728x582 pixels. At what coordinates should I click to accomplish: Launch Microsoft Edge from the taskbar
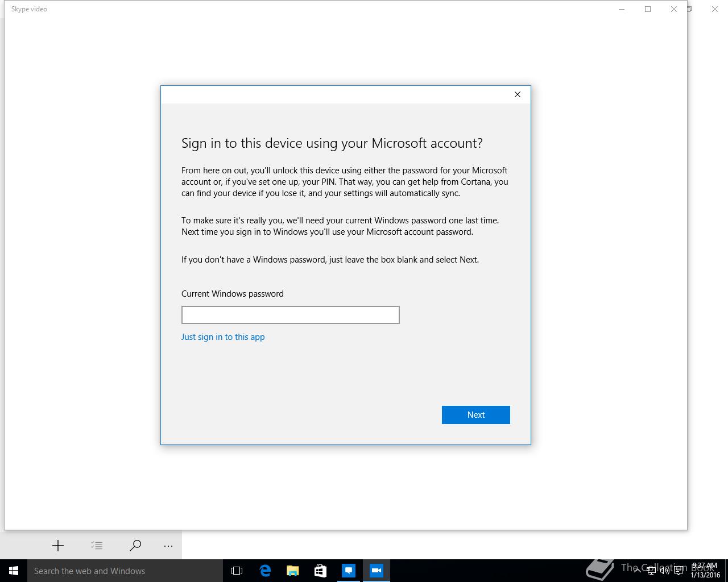[265, 571]
